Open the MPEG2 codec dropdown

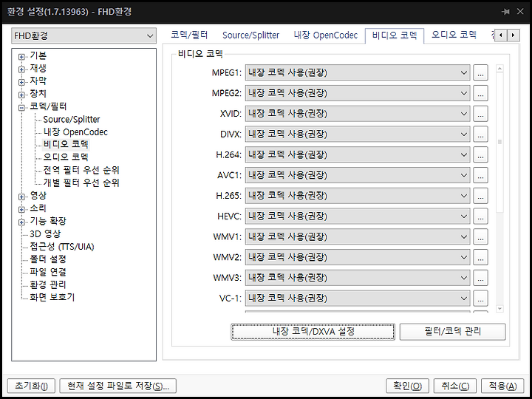358,93
